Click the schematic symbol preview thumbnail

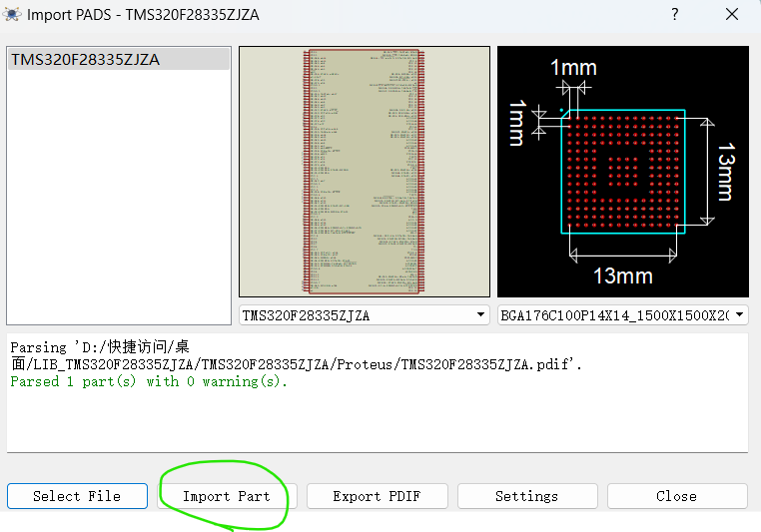click(365, 172)
